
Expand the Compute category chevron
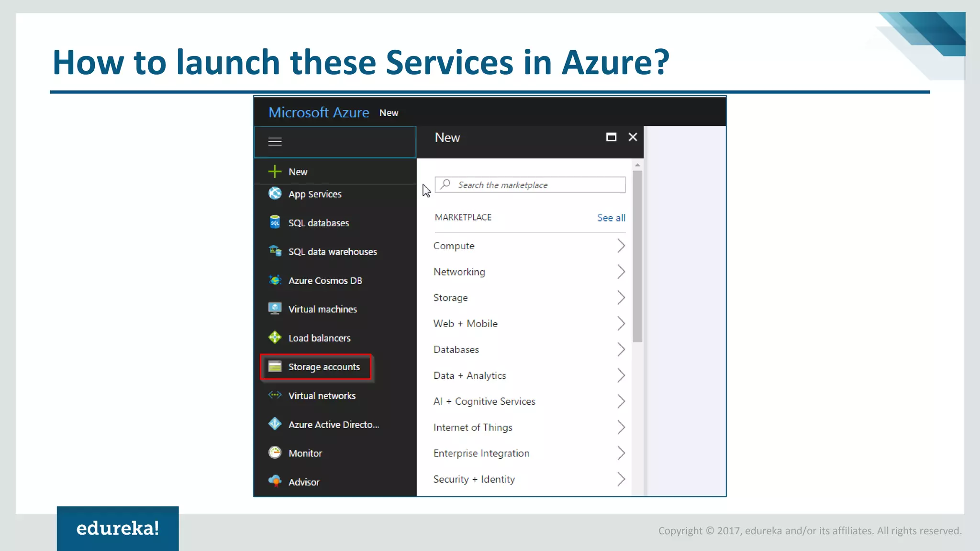(x=621, y=246)
